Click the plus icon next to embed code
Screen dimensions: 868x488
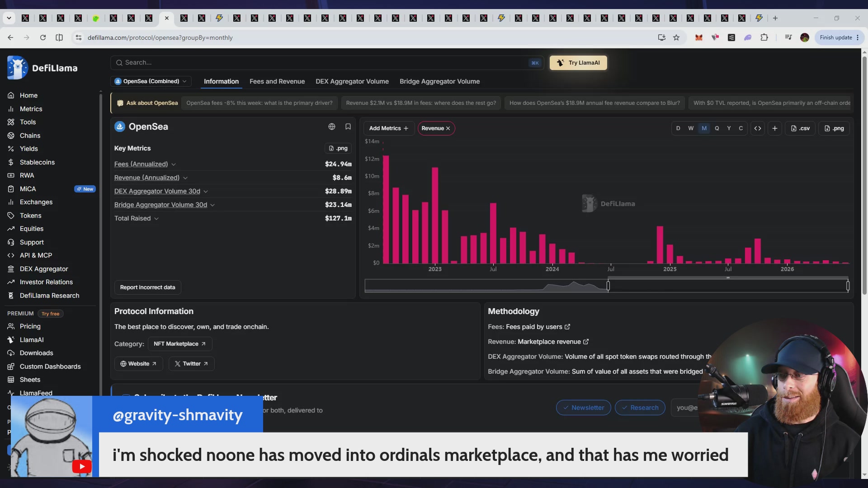click(x=775, y=128)
